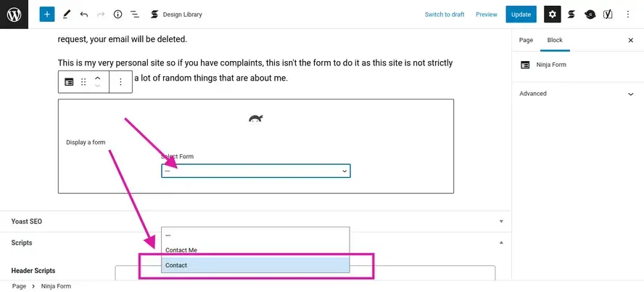Open the document details info icon
This screenshot has width=644, height=292.
117,14
